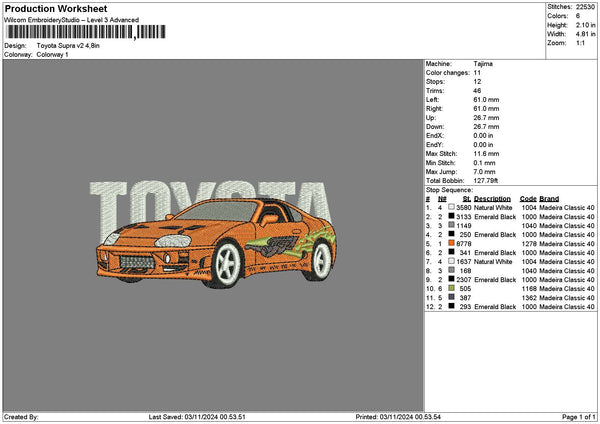Click the Natural White description in stop 1
This screenshot has height=424, width=600.
pyautogui.click(x=493, y=207)
